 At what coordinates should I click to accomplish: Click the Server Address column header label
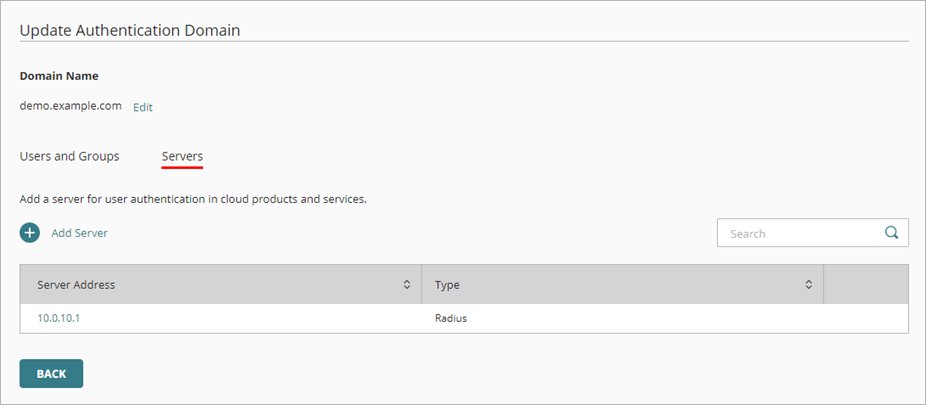(76, 285)
